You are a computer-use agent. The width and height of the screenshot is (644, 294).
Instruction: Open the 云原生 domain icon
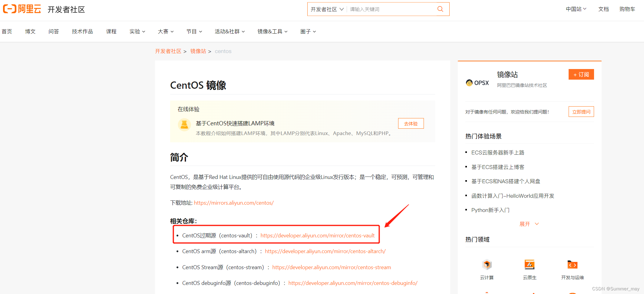(530, 265)
